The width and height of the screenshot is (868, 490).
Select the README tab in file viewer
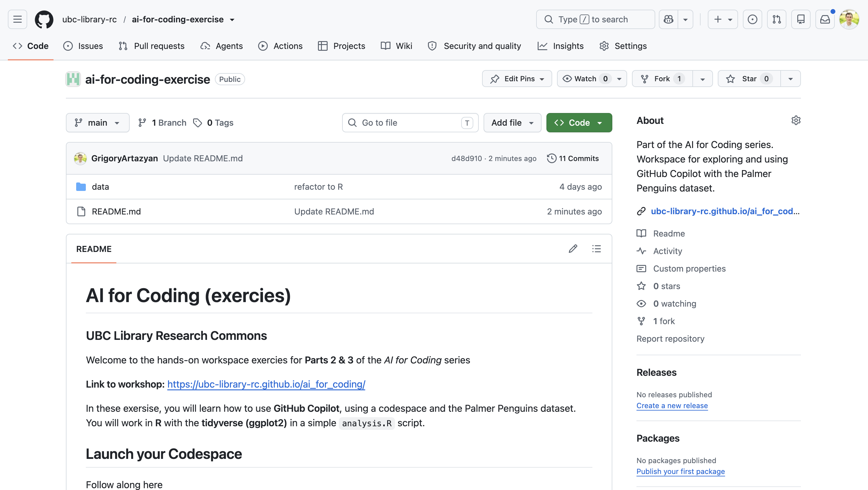(x=94, y=249)
